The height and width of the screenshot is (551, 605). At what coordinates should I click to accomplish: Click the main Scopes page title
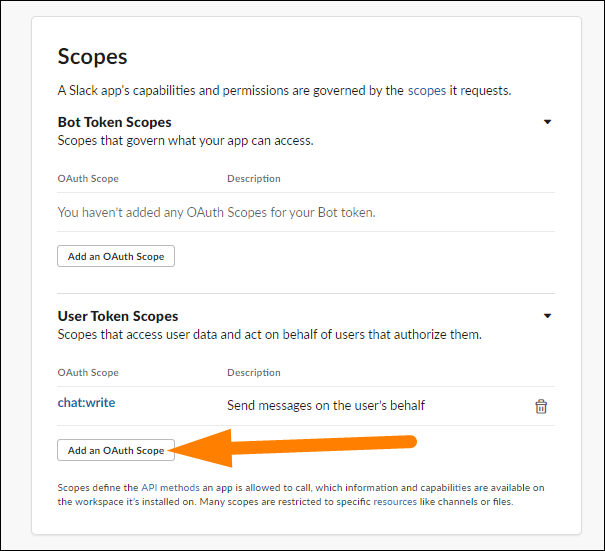(92, 56)
